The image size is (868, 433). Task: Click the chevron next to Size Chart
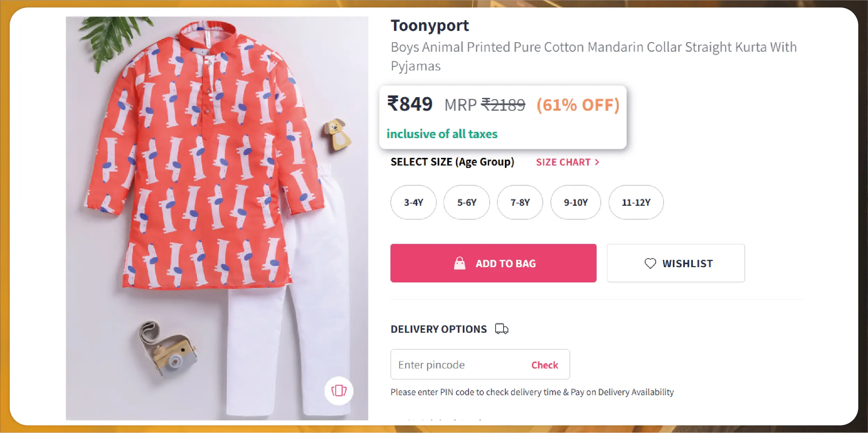(597, 162)
